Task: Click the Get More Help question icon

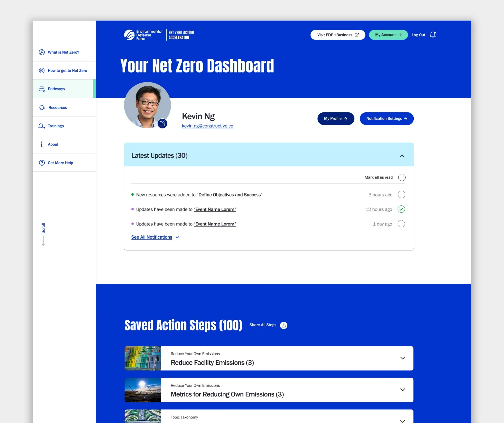Action: pyautogui.click(x=42, y=163)
